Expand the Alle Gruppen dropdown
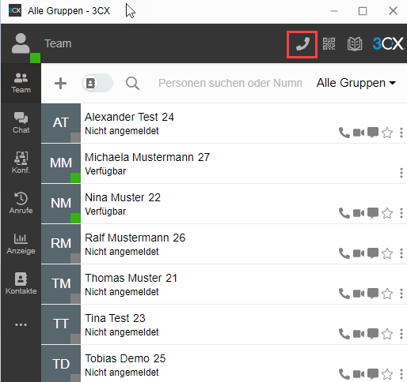Viewport: 407px width, 382px height. pos(356,83)
